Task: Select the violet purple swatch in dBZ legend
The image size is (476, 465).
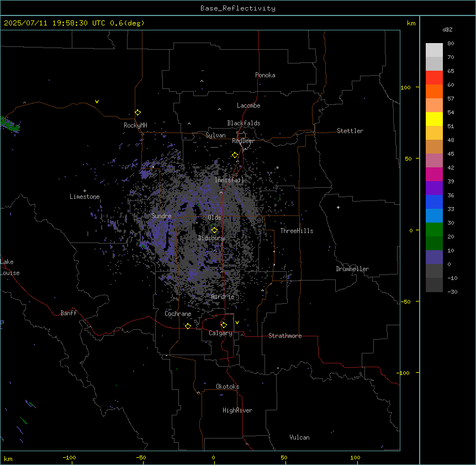Action: (434, 188)
